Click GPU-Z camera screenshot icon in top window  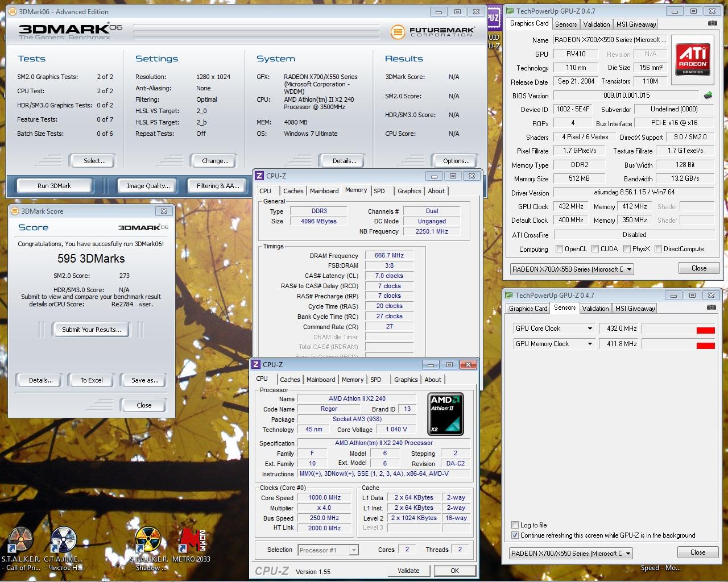coord(712,23)
